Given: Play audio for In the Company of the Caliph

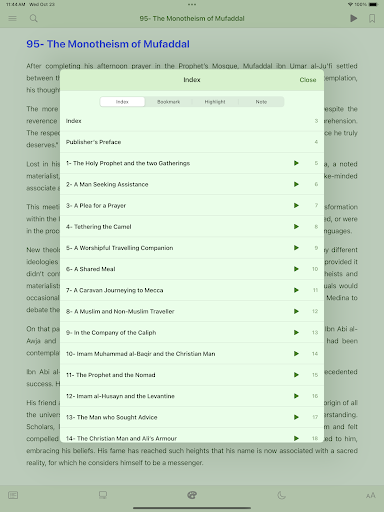Looking at the screenshot, I should (296, 332).
